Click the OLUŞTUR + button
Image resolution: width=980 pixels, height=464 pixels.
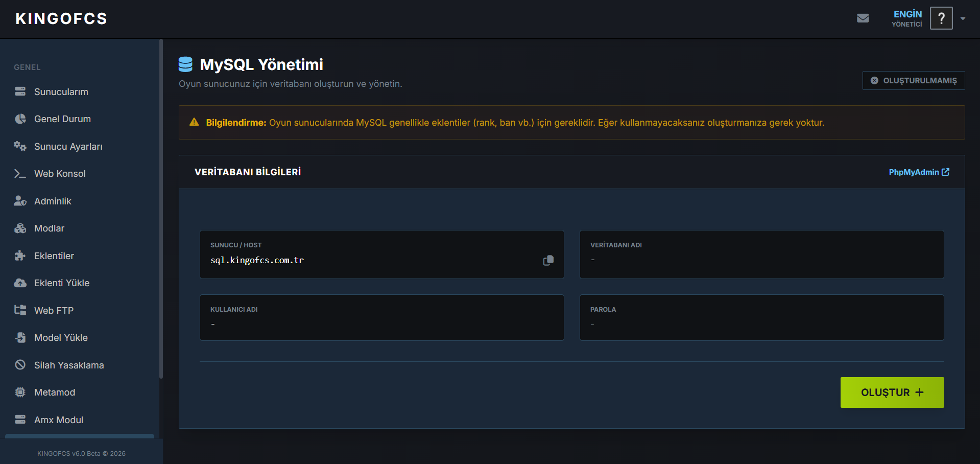coord(892,392)
